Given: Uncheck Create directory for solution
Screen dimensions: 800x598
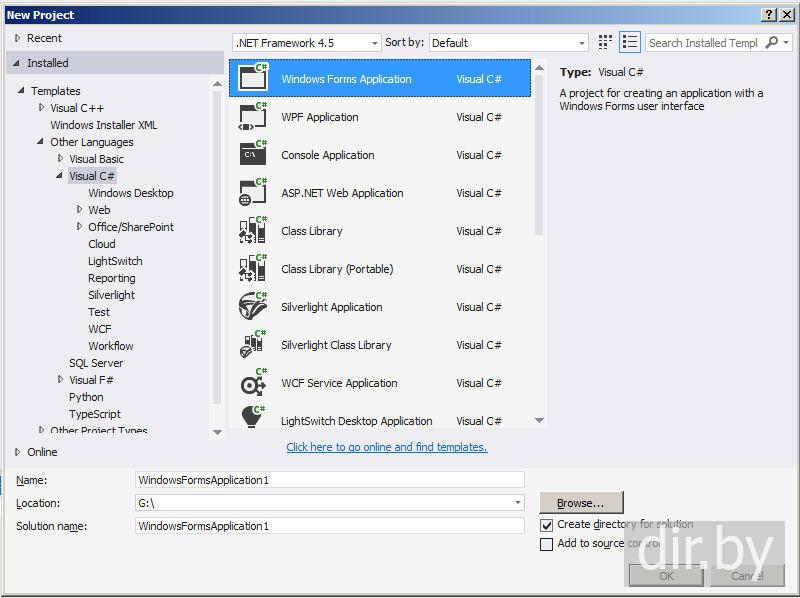Looking at the screenshot, I should pyautogui.click(x=546, y=525).
